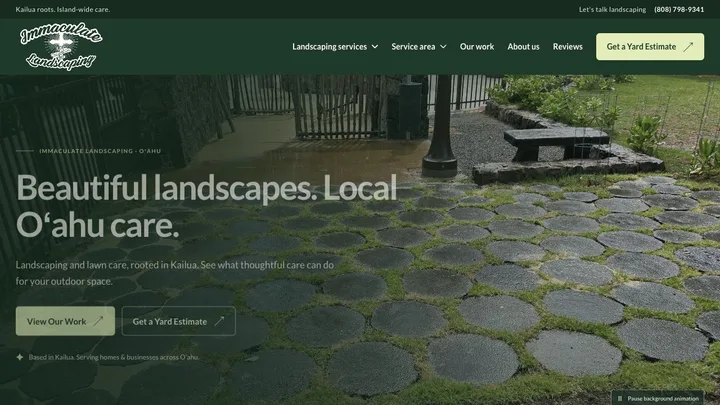Click the pause icon beside background animation
The height and width of the screenshot is (405, 720).
point(620,399)
